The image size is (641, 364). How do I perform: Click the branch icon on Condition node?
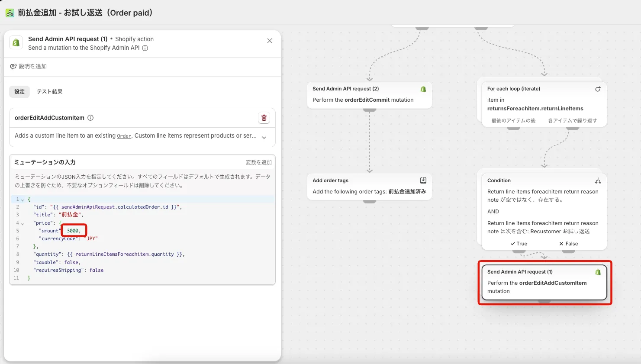tap(598, 180)
